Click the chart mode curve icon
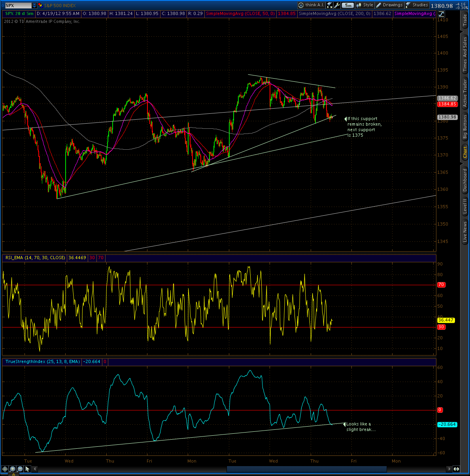 point(441,14)
